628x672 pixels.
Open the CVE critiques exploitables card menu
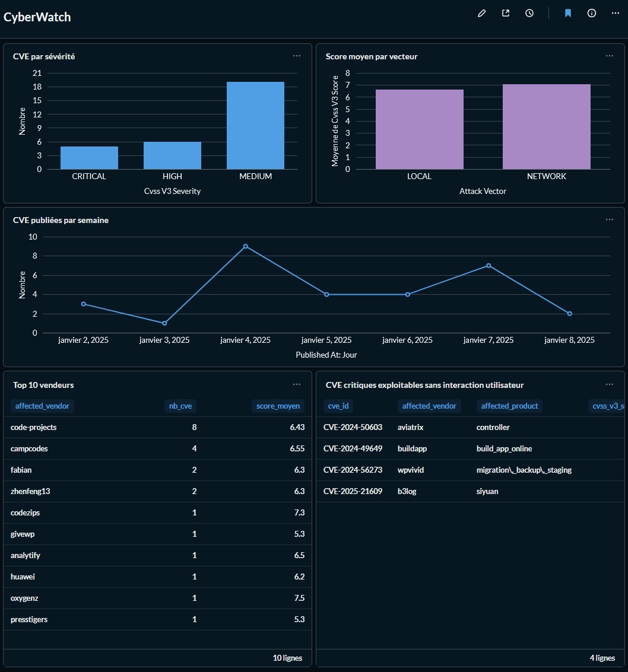610,384
